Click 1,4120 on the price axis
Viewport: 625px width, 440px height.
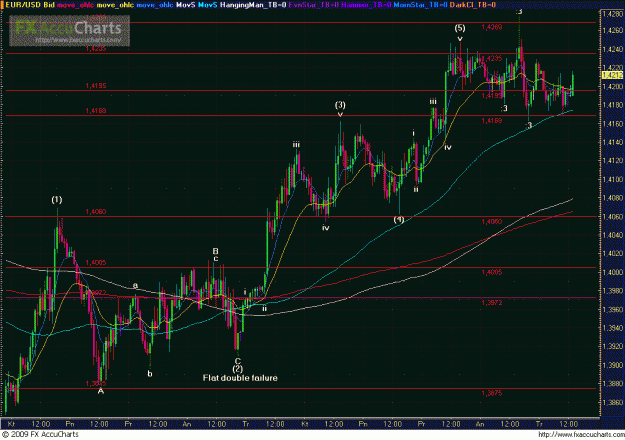(x=612, y=161)
